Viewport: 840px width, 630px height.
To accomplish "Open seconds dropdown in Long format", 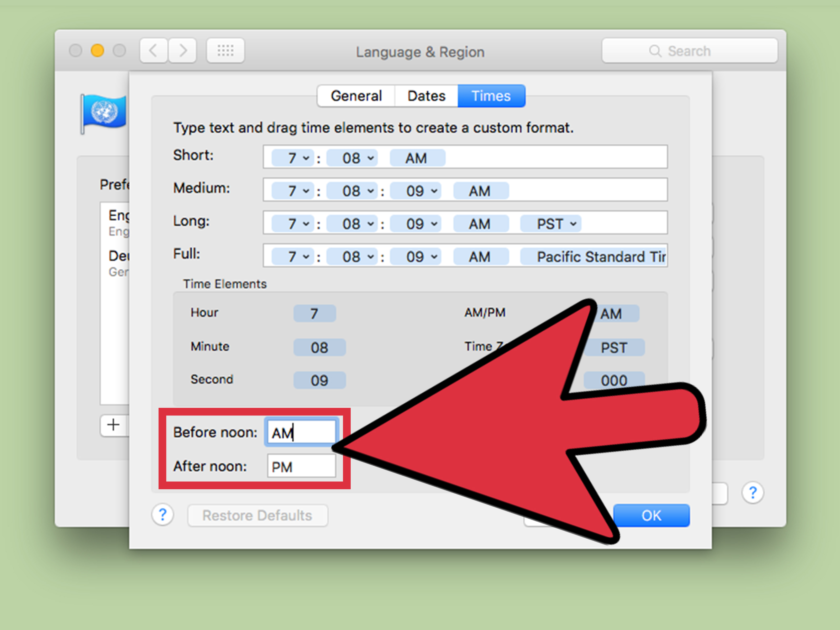I will (x=416, y=224).
